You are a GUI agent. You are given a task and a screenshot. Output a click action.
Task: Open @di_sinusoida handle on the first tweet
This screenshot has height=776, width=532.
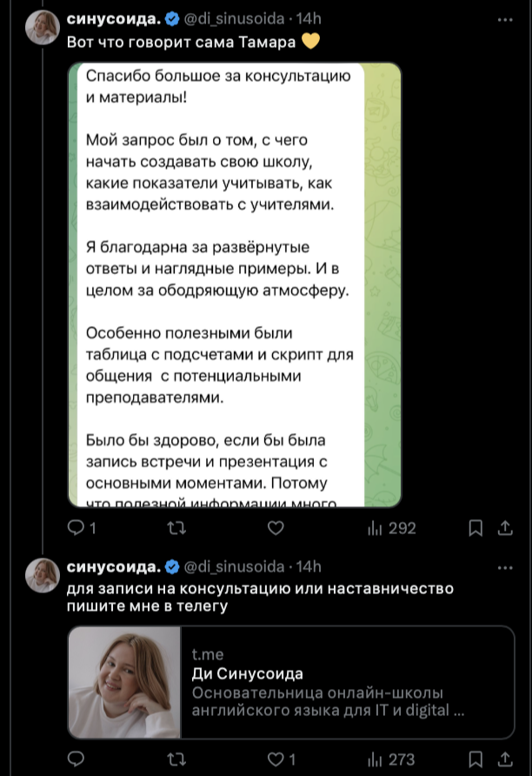[x=234, y=19]
